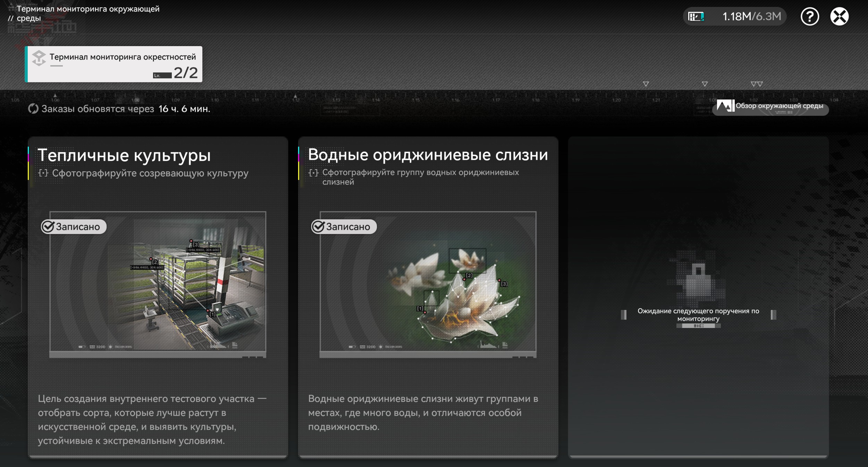Viewport: 868px width, 467px height.
Task: Click Тепличные культуры card title
Action: pos(124,155)
